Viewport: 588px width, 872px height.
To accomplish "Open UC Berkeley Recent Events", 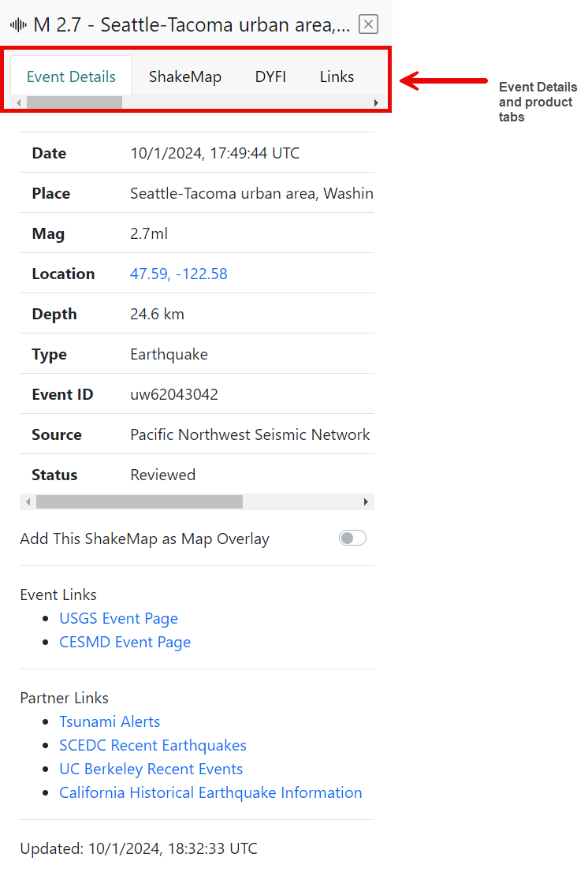I will [151, 769].
